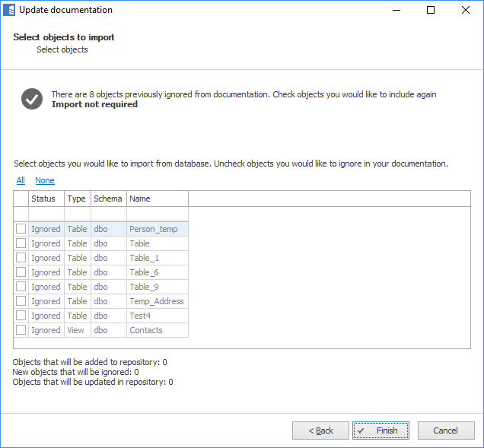Image resolution: width=484 pixels, height=448 pixels.
Task: Click the All link to select everything
Action: coord(21,181)
